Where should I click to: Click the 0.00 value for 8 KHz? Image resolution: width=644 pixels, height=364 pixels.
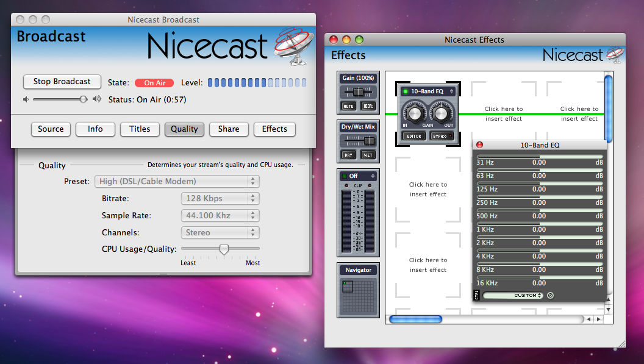539,270
